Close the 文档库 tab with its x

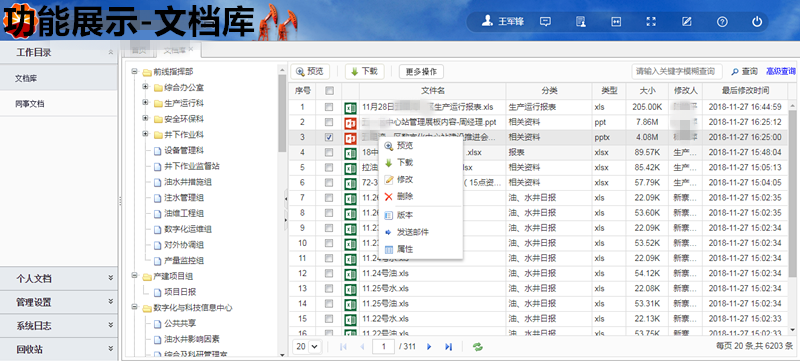coord(191,49)
